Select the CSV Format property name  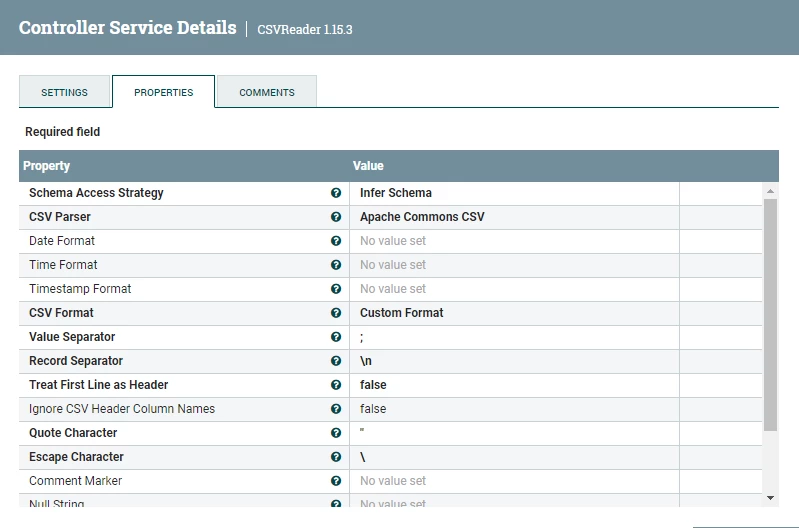[x=61, y=312]
